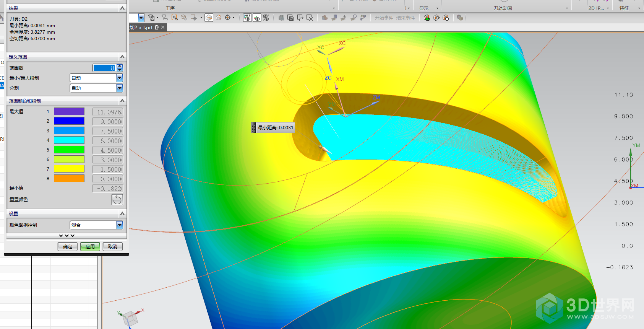Click the delete path X icon
Image resolution: width=644 pixels, height=329 pixels.
click(310, 18)
